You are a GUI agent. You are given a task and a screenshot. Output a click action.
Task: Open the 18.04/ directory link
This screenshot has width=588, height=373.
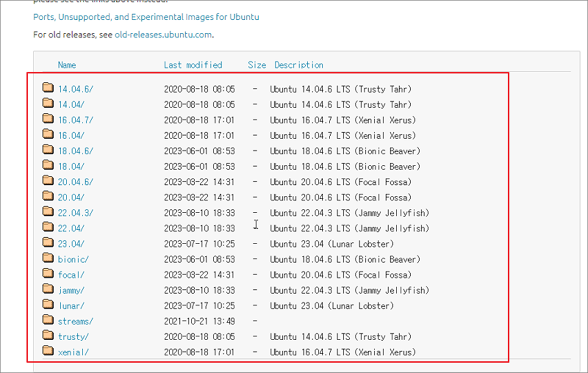click(x=72, y=166)
